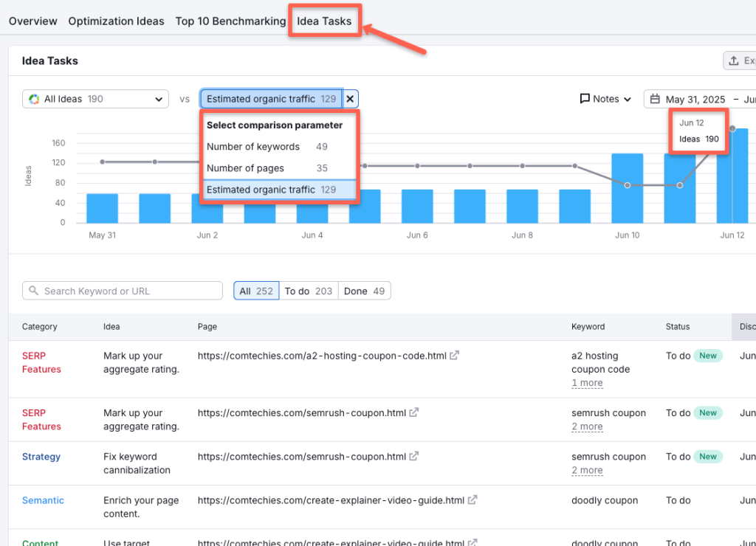756x546 pixels.
Task: Open the calendar date range picker icon
Action: (656, 98)
